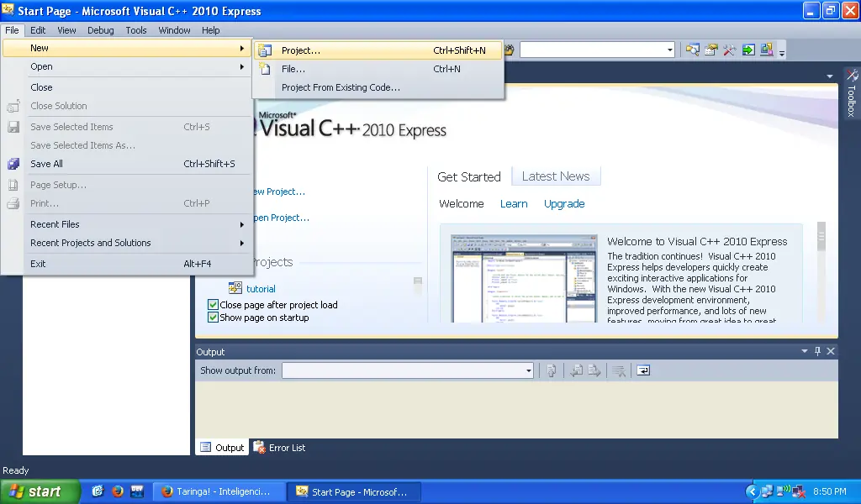Click the Open Project... link

click(x=280, y=218)
